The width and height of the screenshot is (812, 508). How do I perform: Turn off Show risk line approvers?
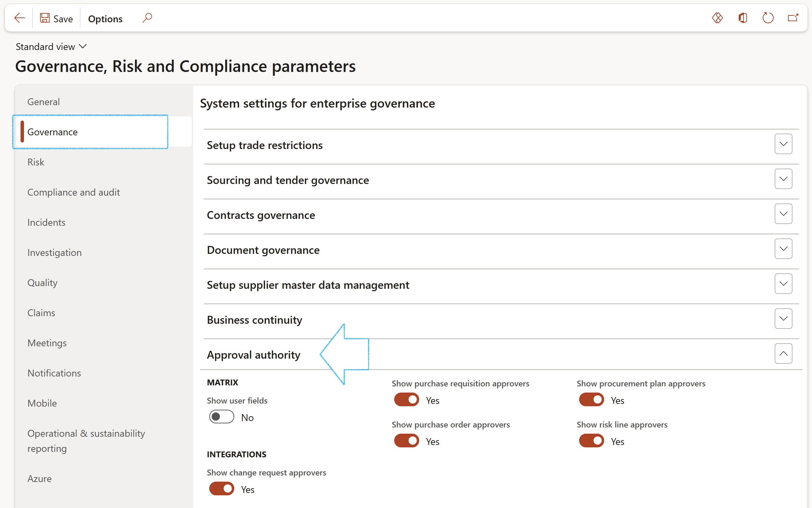pos(591,441)
